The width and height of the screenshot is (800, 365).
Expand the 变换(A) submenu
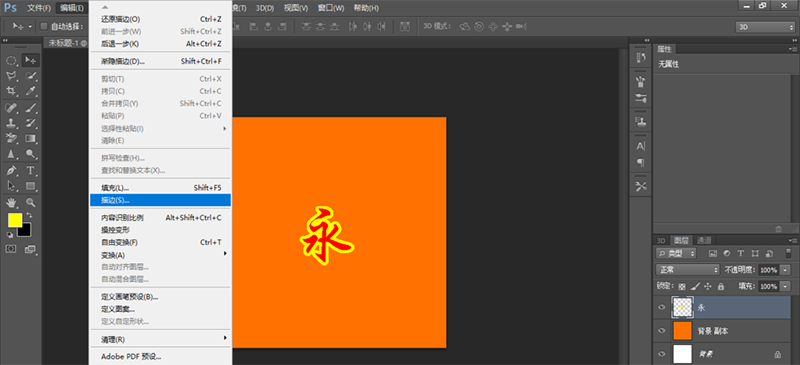pos(160,255)
